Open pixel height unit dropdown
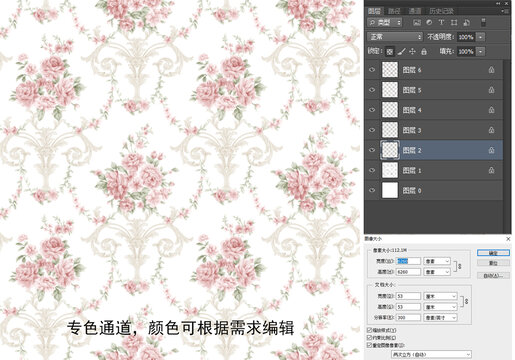The height and width of the screenshot is (360, 515). pyautogui.click(x=437, y=272)
